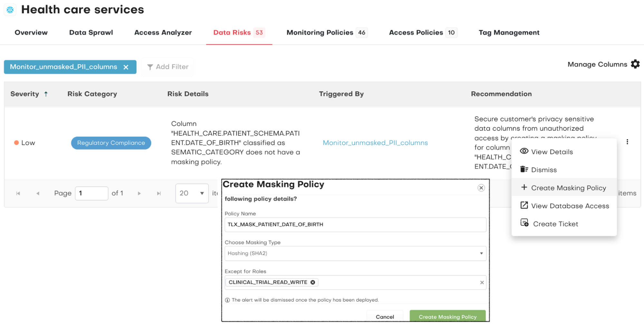Click the Page number input box
This screenshot has height=324, width=644.
(91, 193)
